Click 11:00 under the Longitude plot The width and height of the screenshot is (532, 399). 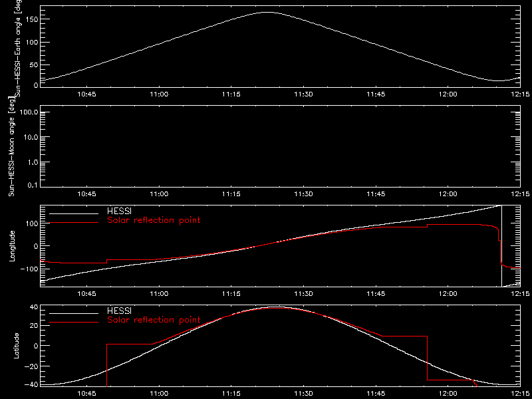click(x=159, y=293)
